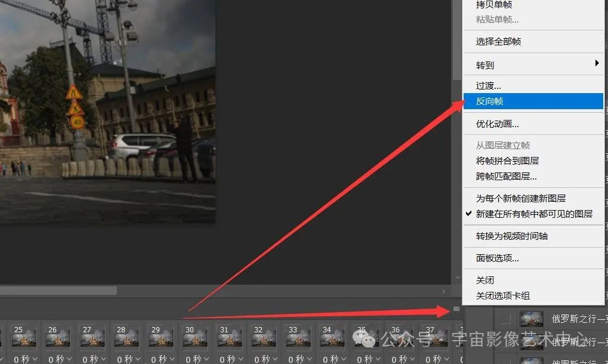Select frame 31 thumbnail in timeline
608x364 pixels.
coord(229,338)
